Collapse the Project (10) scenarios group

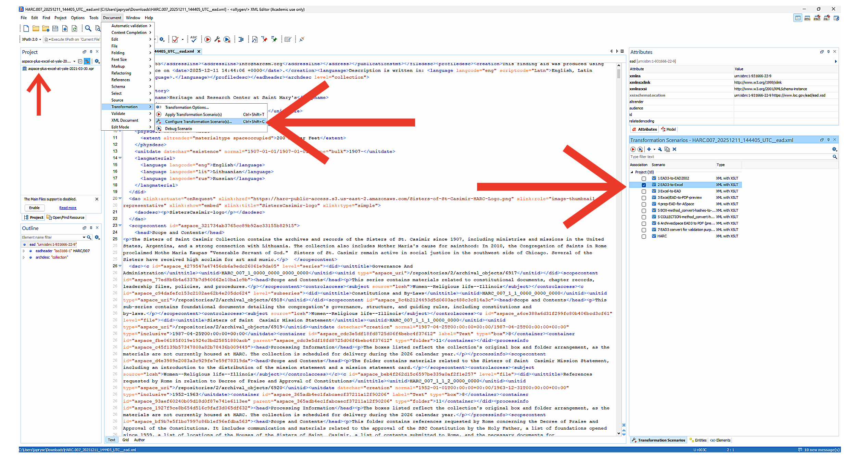[632, 172]
